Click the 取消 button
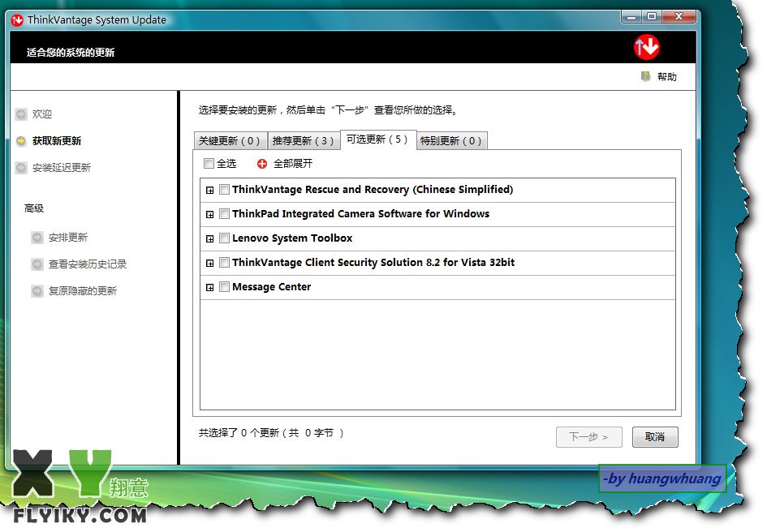The image size is (767, 532). coord(655,436)
